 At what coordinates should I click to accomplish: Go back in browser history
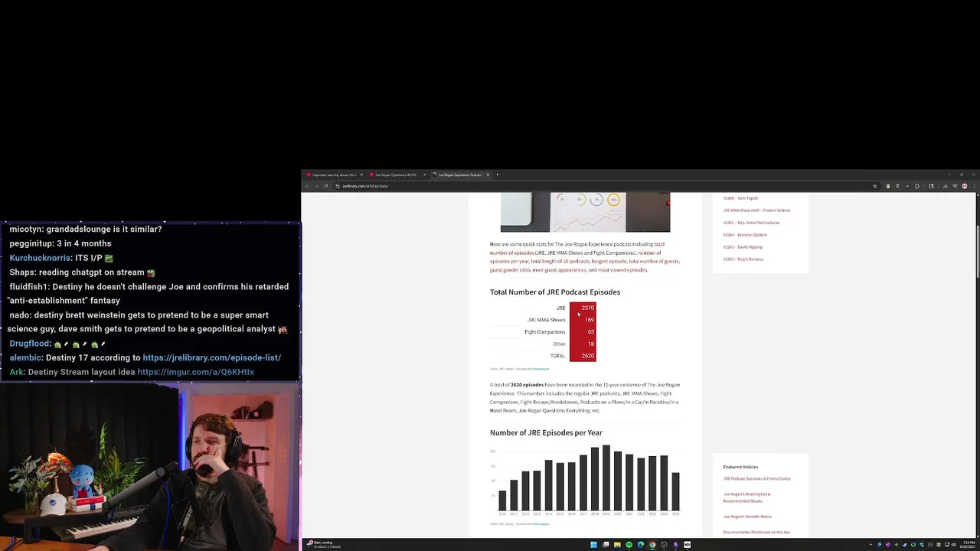[307, 186]
